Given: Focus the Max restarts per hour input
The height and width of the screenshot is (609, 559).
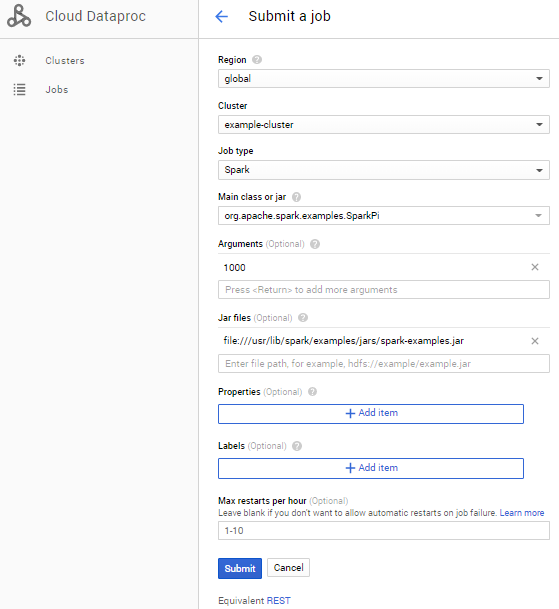Looking at the screenshot, I should click(384, 531).
